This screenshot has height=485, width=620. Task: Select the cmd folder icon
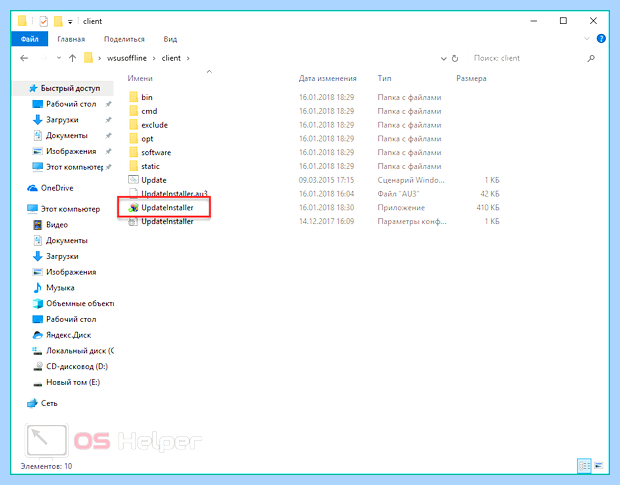(x=134, y=111)
